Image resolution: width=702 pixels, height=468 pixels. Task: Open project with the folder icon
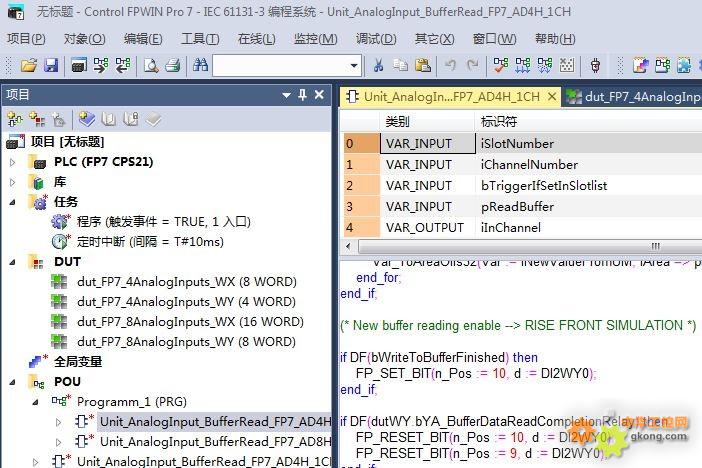(29, 66)
